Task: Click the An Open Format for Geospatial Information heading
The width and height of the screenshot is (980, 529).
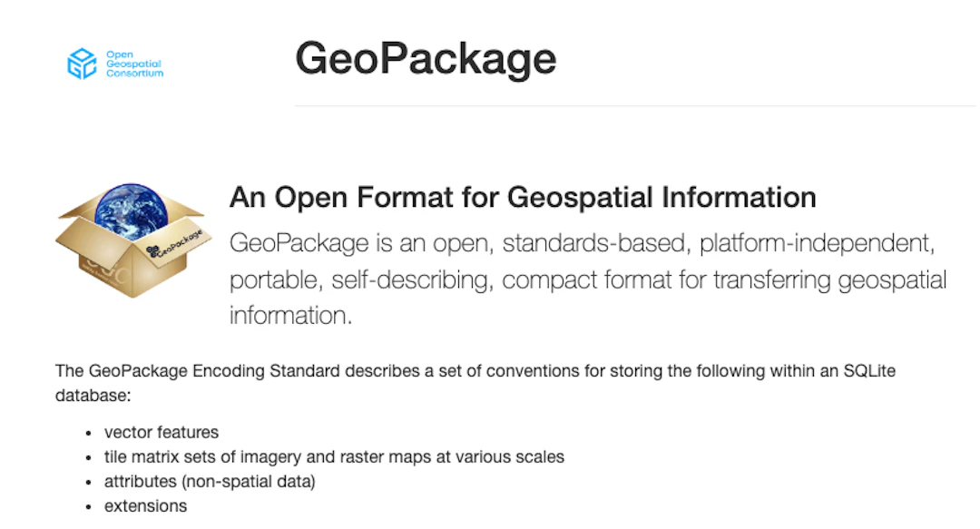Action: tap(523, 197)
